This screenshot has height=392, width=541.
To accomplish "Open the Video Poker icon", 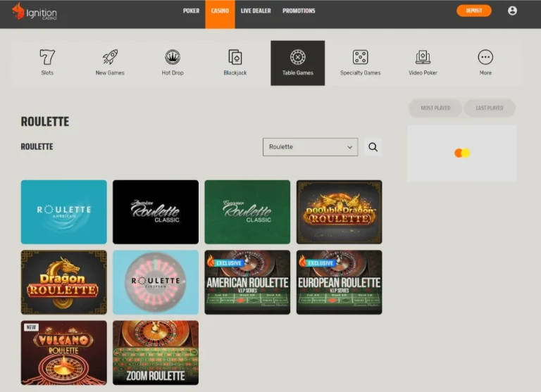I will point(423,57).
